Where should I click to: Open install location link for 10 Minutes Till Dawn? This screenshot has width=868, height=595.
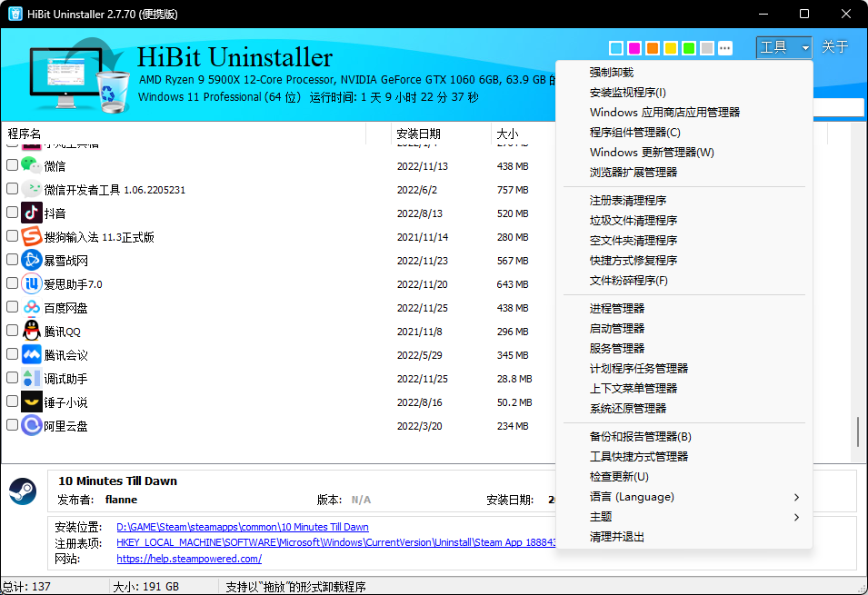pyautogui.click(x=243, y=527)
